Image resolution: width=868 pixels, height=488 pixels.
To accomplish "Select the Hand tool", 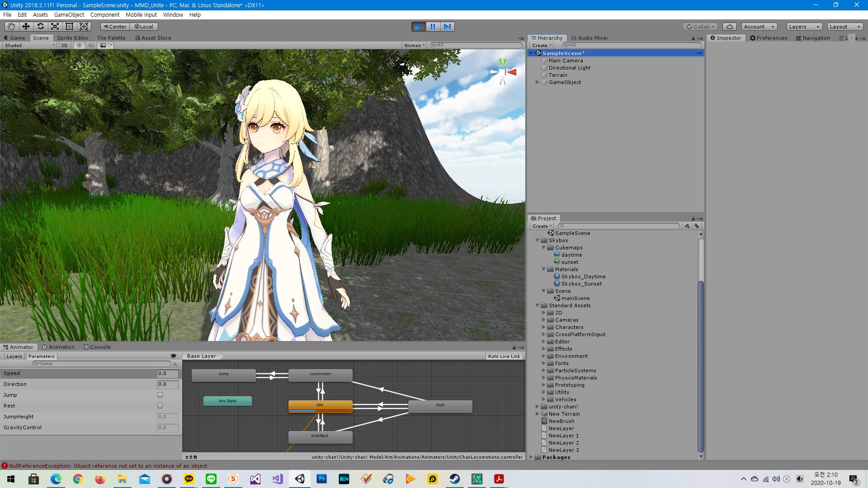I will pos(11,27).
